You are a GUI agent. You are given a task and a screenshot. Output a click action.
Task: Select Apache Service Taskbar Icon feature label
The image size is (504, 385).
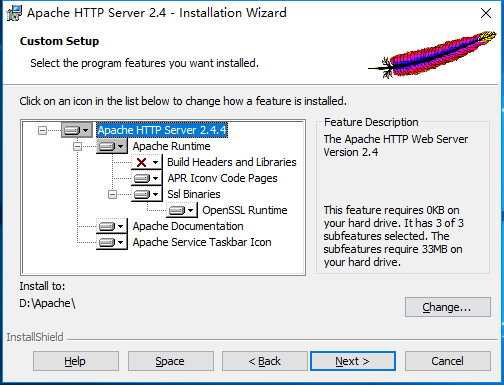click(x=202, y=242)
